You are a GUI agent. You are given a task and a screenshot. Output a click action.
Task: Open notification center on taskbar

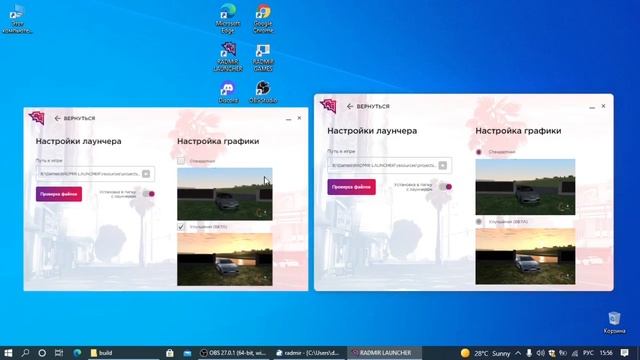pos(624,353)
